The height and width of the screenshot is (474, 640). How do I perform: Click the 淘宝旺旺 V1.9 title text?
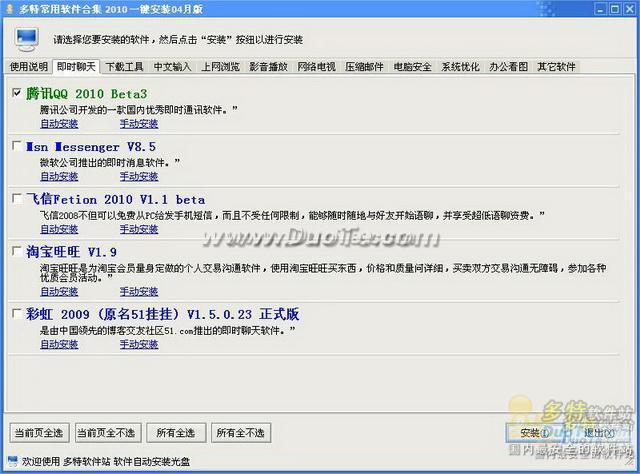tap(71, 252)
